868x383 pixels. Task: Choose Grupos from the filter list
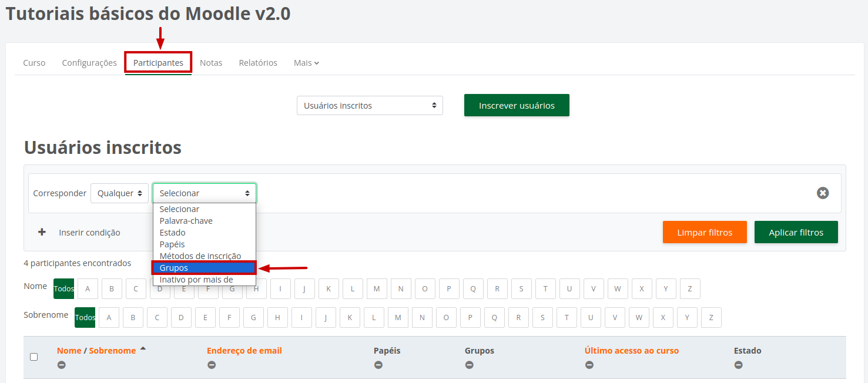tap(203, 268)
